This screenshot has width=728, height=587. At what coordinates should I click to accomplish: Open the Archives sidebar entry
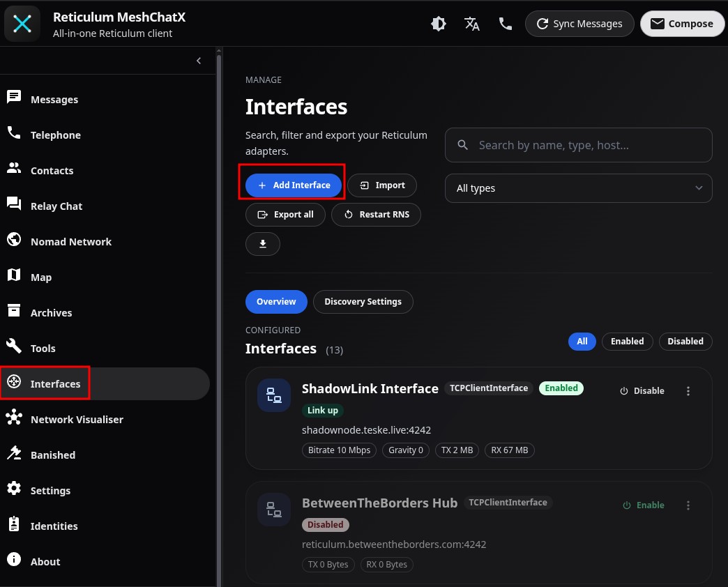pos(105,313)
